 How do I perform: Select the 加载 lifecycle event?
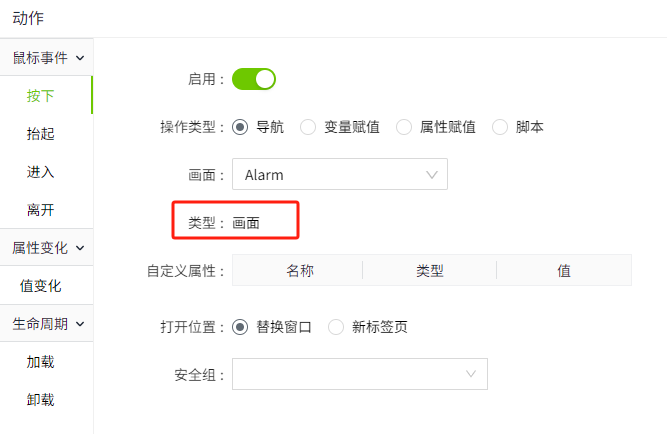(41, 362)
